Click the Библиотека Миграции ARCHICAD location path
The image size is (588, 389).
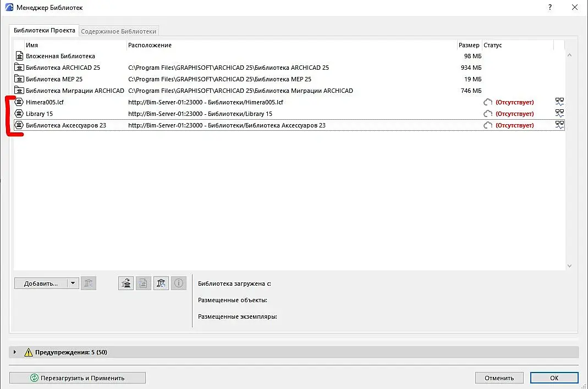(x=240, y=90)
